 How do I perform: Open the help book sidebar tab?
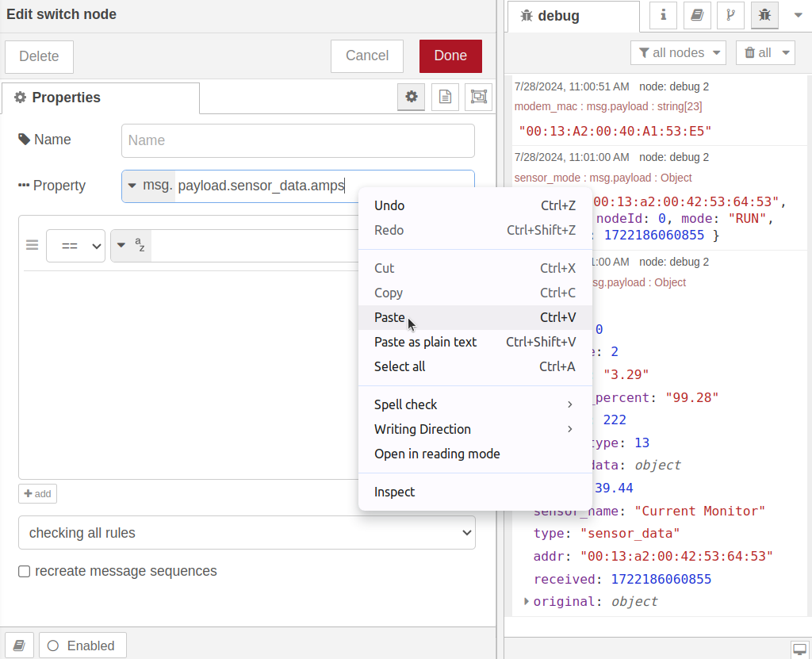[697, 15]
